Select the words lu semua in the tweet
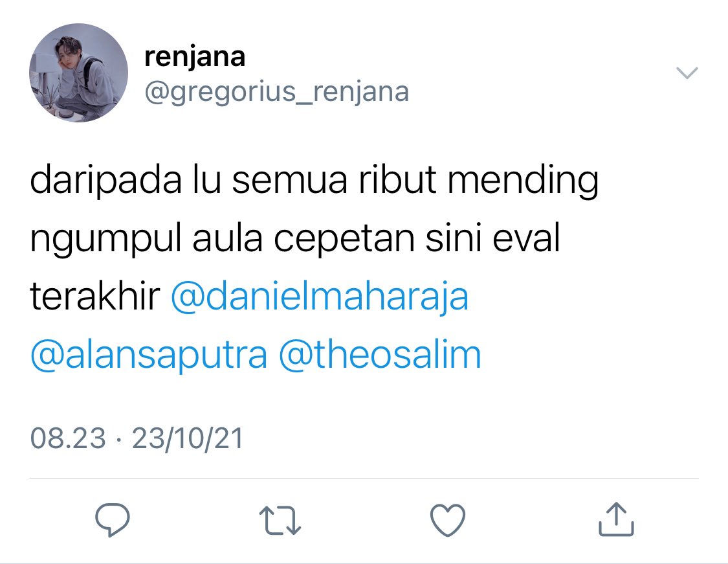This screenshot has width=728, height=564. [x=270, y=180]
